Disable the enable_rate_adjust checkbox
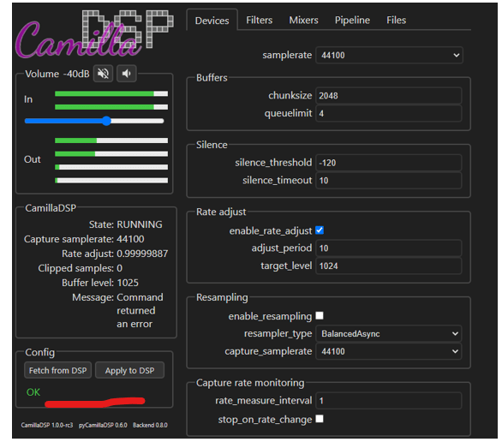502x448 pixels. pos(320,230)
